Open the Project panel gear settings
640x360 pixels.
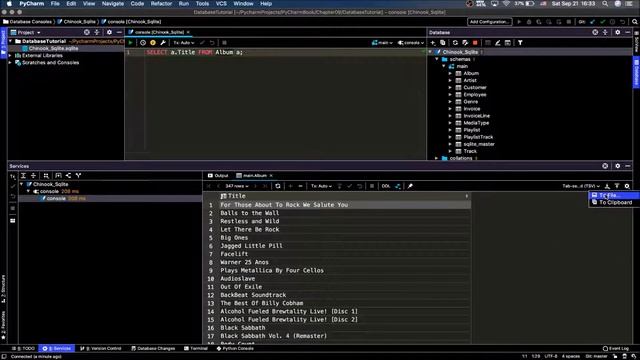[x=109, y=32]
